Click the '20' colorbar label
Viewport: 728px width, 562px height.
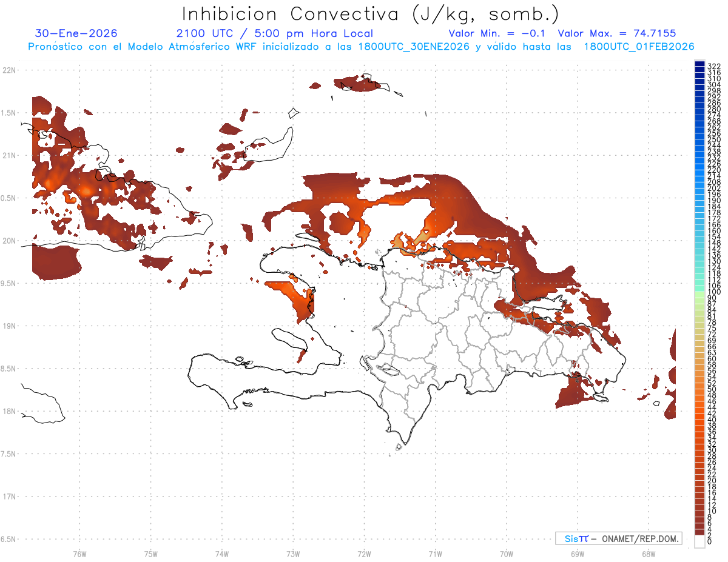coord(712,480)
